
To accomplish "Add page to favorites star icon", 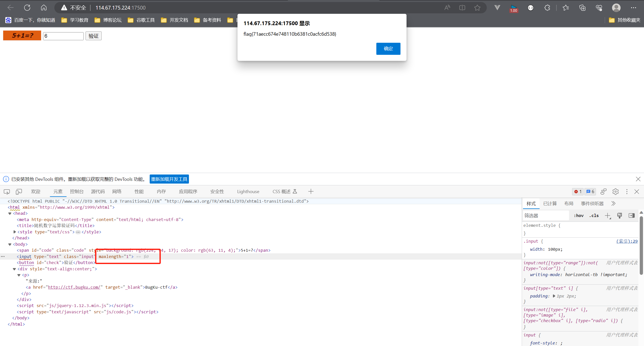I will (x=477, y=8).
